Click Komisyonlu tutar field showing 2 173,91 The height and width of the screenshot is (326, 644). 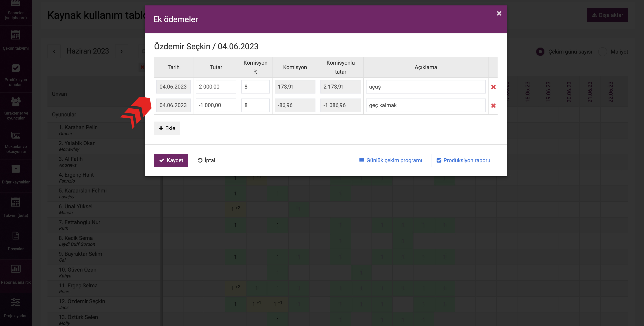[341, 87]
